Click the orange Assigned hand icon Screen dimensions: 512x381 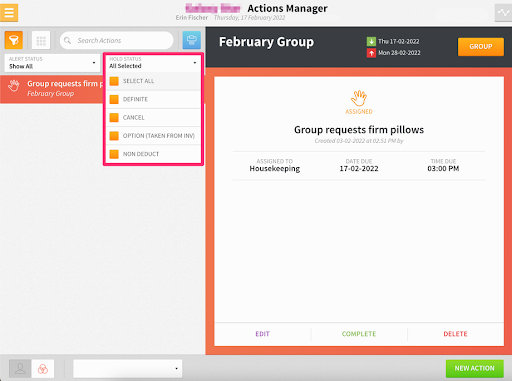click(359, 98)
